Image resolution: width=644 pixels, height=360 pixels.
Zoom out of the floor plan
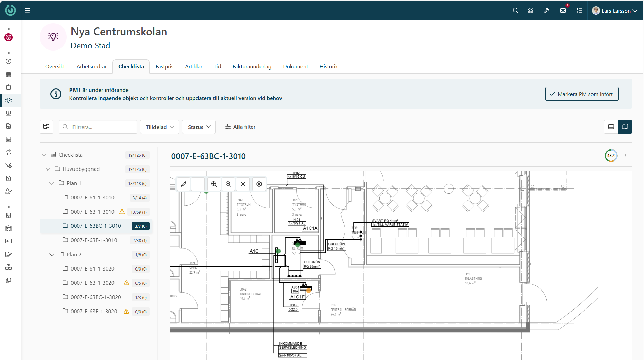pyautogui.click(x=228, y=184)
